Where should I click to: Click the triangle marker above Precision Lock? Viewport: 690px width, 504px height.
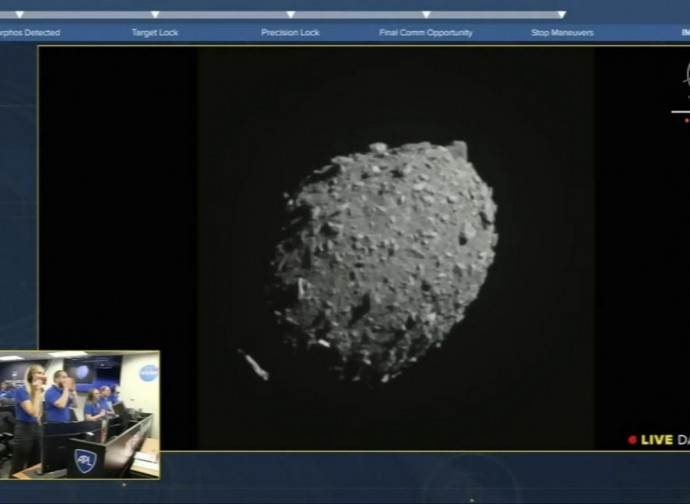pos(290,15)
